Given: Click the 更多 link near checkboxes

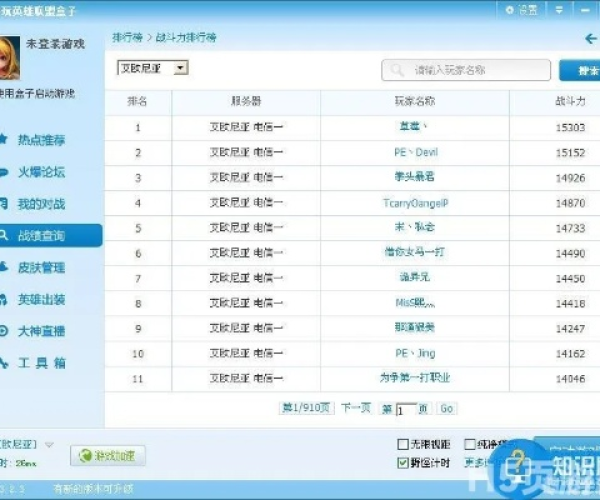Looking at the screenshot, I should pyautogui.click(x=476, y=463).
